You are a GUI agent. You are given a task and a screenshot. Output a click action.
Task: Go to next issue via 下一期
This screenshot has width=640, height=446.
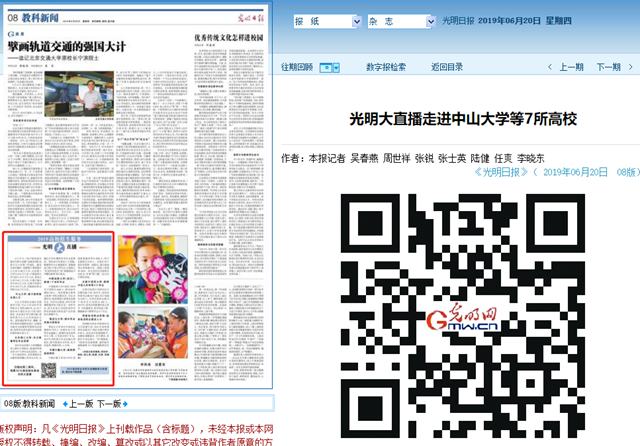point(608,68)
